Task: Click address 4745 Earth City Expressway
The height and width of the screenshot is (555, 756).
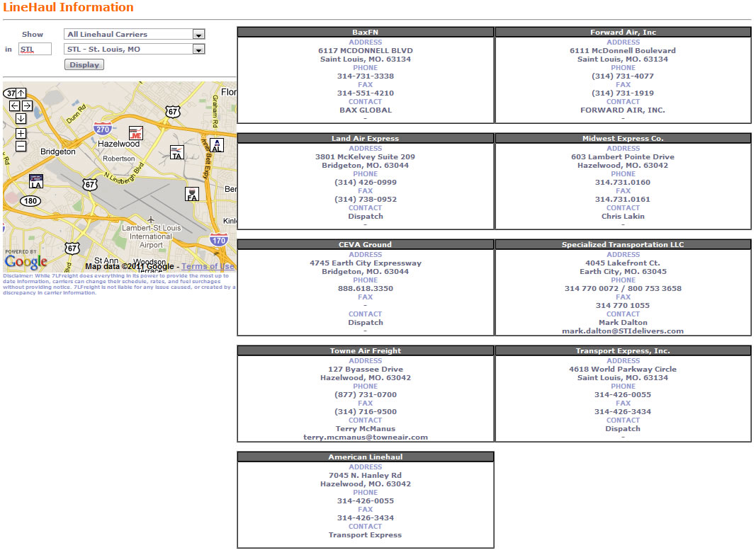Action: pyautogui.click(x=366, y=263)
